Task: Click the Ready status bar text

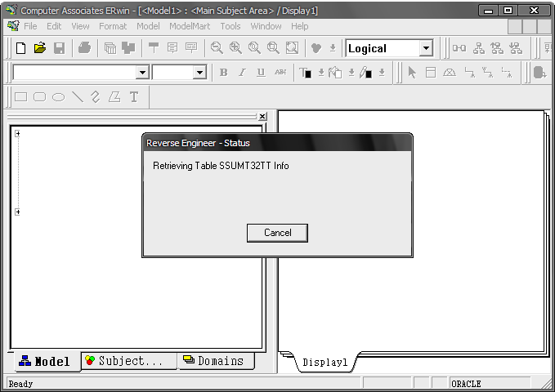Action: [x=20, y=384]
